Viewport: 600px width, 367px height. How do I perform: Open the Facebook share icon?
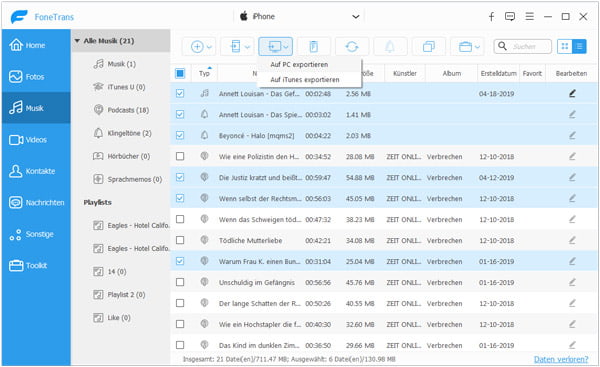pyautogui.click(x=491, y=16)
